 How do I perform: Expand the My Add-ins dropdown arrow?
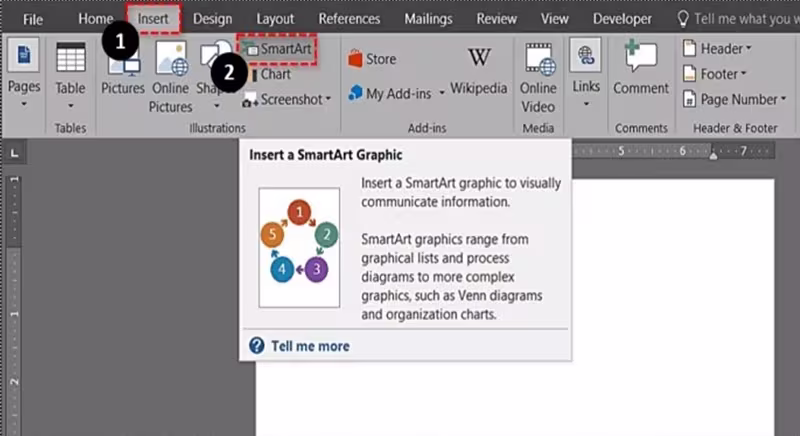coord(442,93)
